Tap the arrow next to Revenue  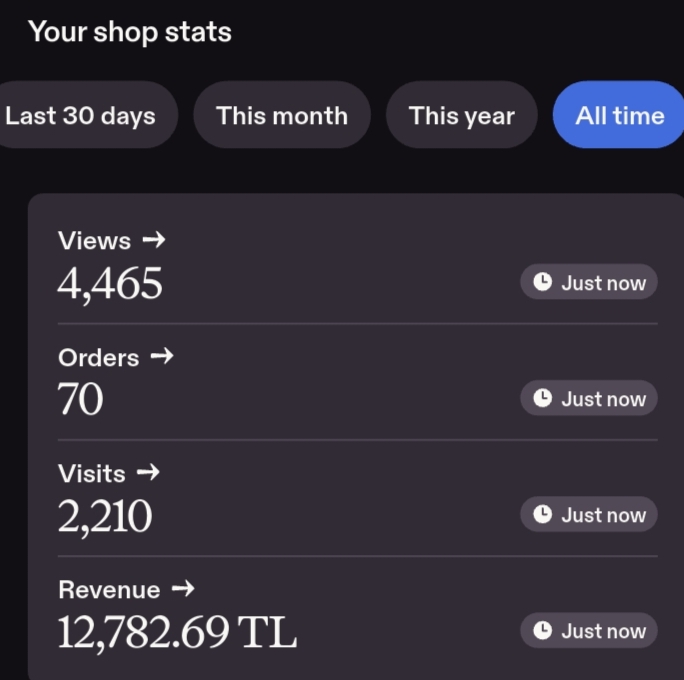click(x=183, y=589)
